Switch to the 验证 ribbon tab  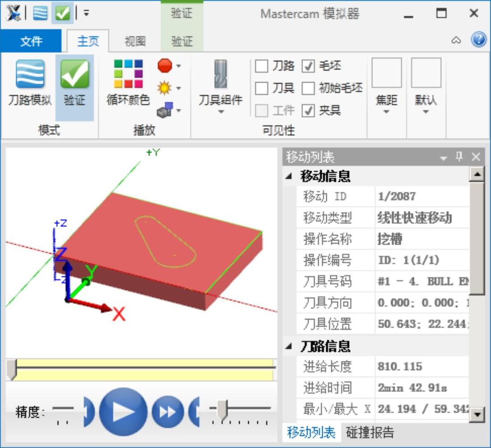tap(182, 41)
